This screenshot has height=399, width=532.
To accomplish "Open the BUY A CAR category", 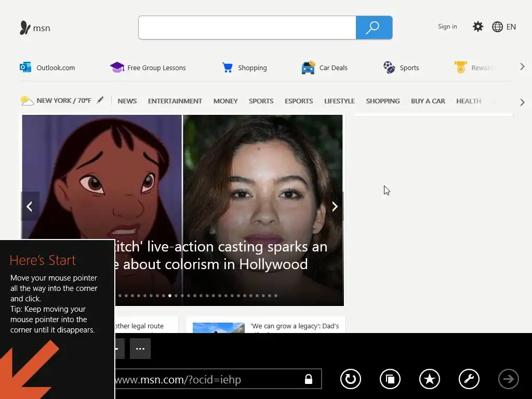I will coord(428,101).
